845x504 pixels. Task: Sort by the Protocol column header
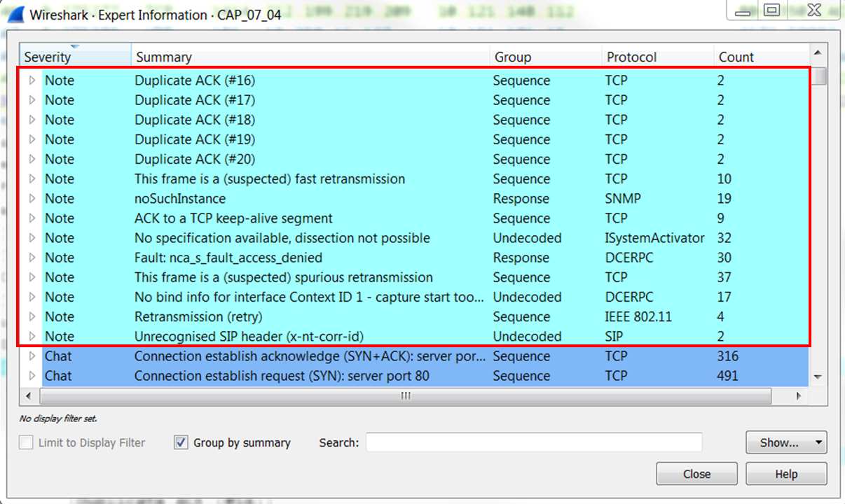coord(658,57)
